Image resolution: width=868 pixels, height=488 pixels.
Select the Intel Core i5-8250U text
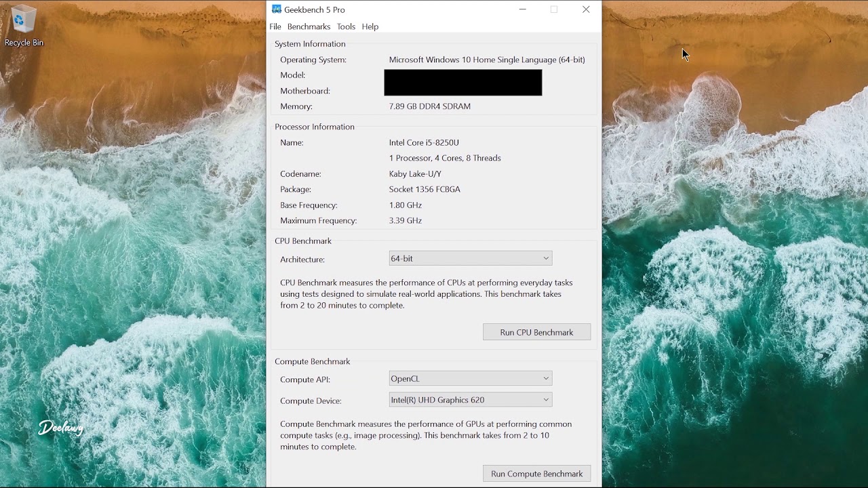click(x=424, y=142)
